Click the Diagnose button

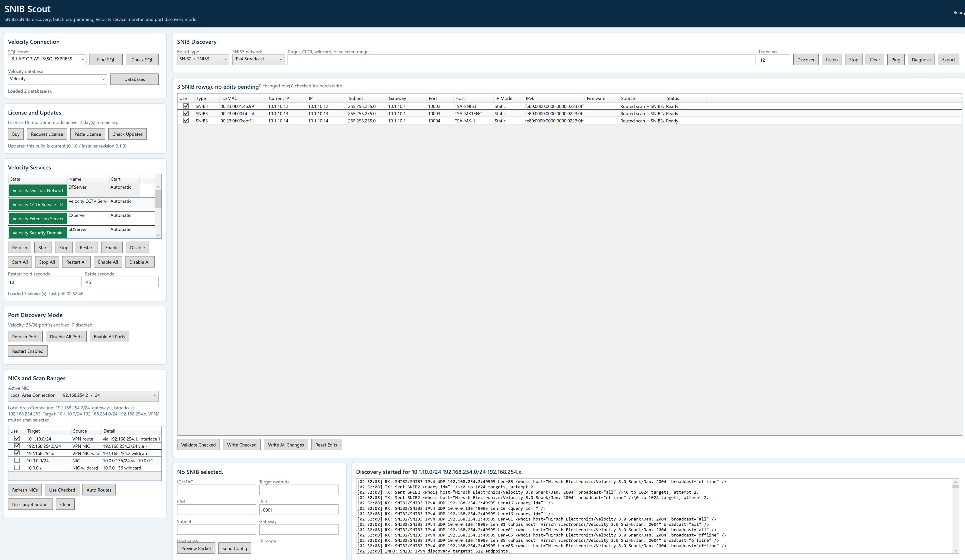tap(921, 60)
